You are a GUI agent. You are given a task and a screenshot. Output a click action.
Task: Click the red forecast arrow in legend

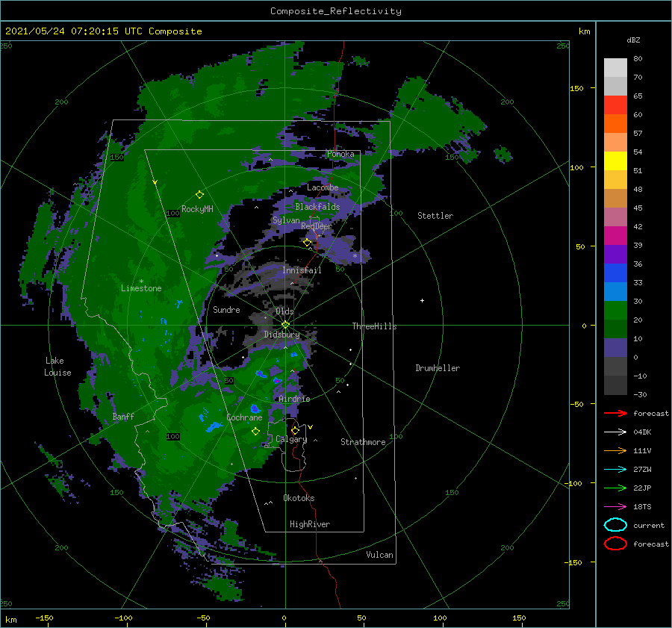coord(615,413)
